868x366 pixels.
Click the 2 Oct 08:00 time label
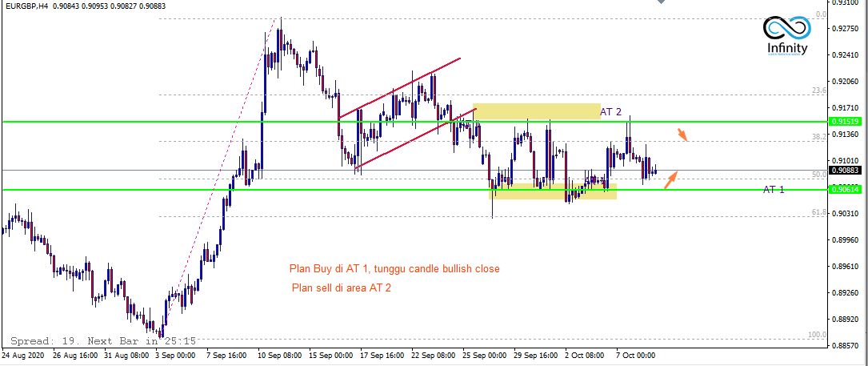coord(586,354)
